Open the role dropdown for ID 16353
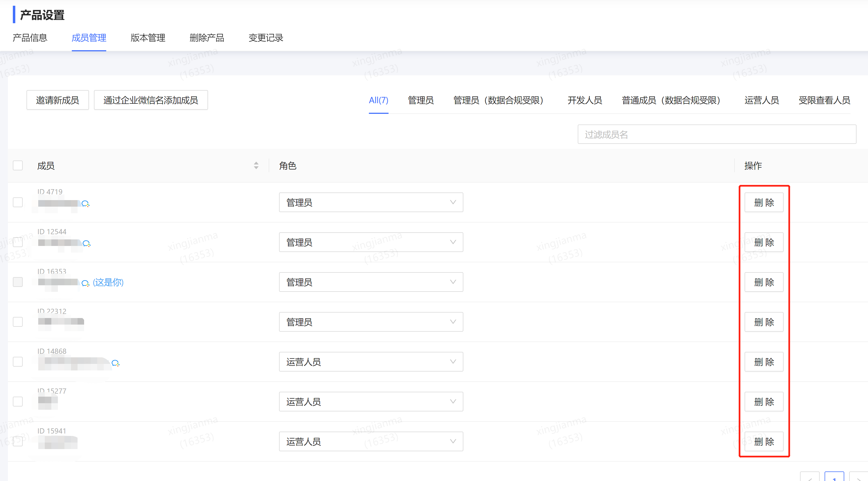868x481 pixels. pyautogui.click(x=371, y=282)
